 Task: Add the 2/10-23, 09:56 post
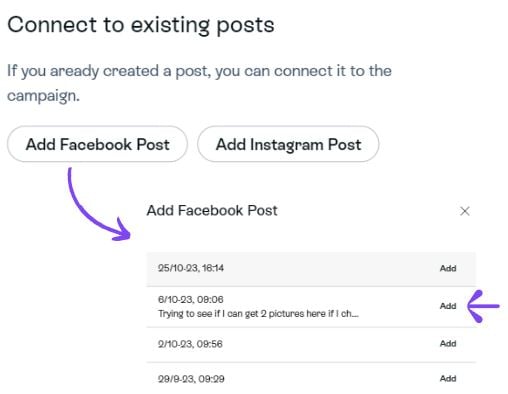(x=448, y=344)
